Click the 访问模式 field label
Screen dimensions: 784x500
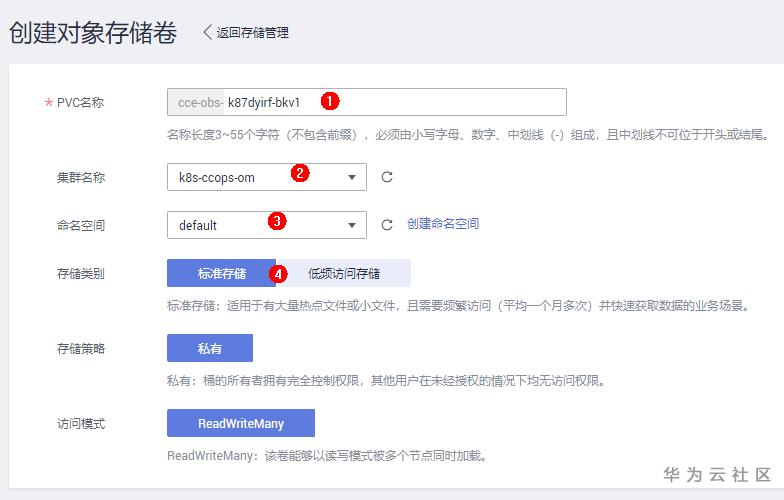coord(81,423)
